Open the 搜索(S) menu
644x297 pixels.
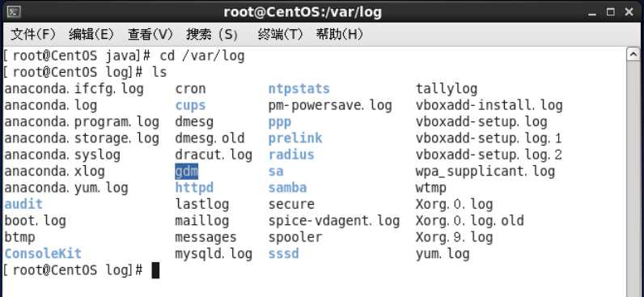click(x=212, y=35)
